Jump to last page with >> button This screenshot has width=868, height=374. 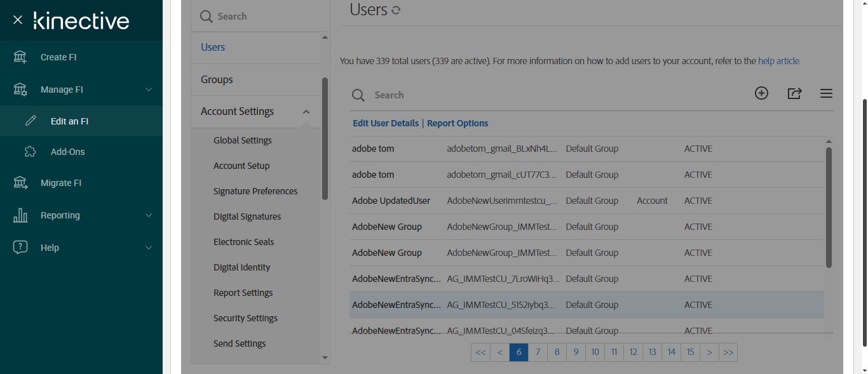point(728,352)
